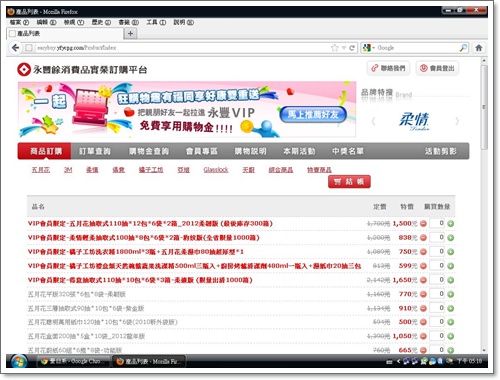Decrease quantity on the 500元 row
This screenshot has width=500, height=380.
click(x=423, y=322)
